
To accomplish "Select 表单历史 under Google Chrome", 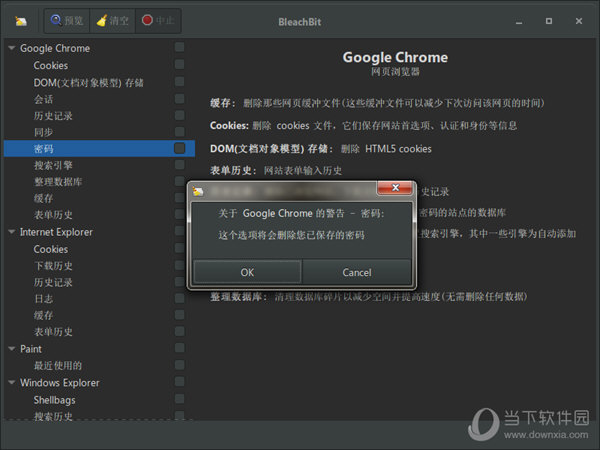I will click(53, 215).
